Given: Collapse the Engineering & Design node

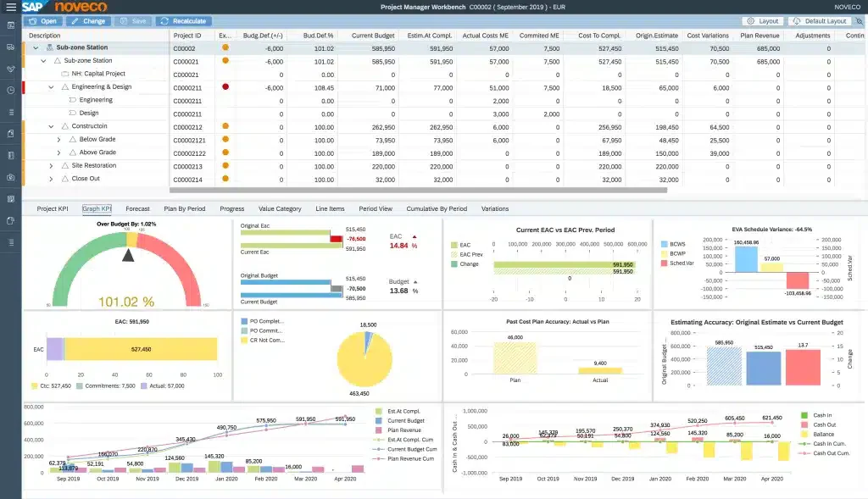Looking at the screenshot, I should (x=51, y=87).
